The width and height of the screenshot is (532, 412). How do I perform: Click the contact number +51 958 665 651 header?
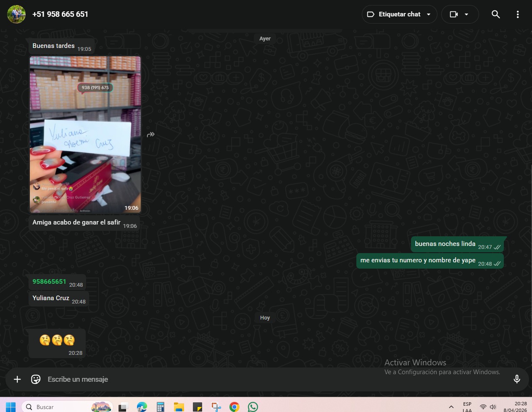(60, 14)
